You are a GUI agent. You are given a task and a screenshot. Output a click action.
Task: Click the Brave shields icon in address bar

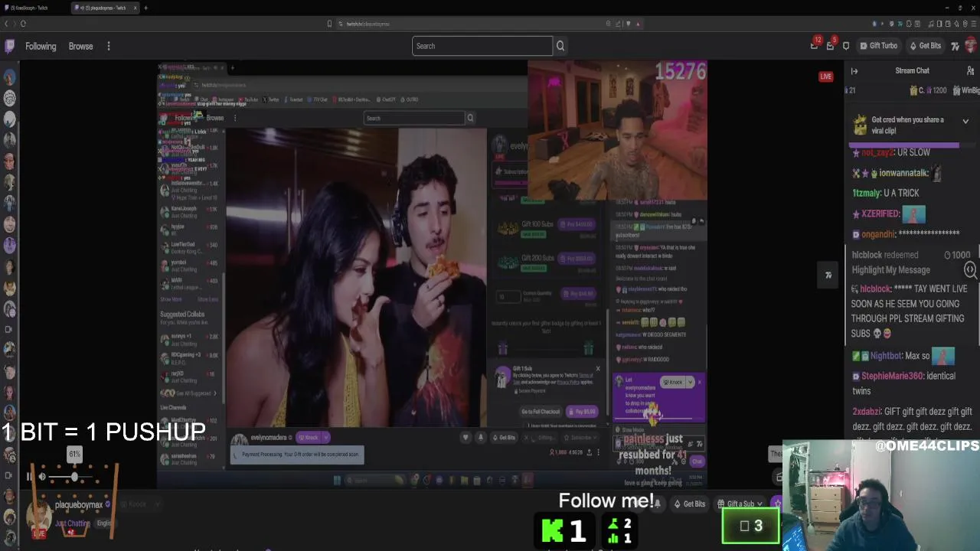628,24
